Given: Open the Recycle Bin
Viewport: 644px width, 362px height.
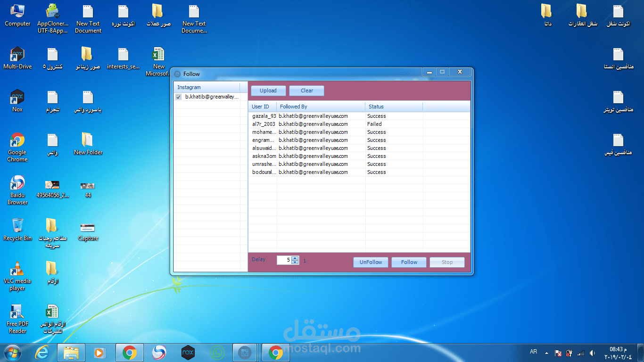Looking at the screenshot, I should click(17, 230).
